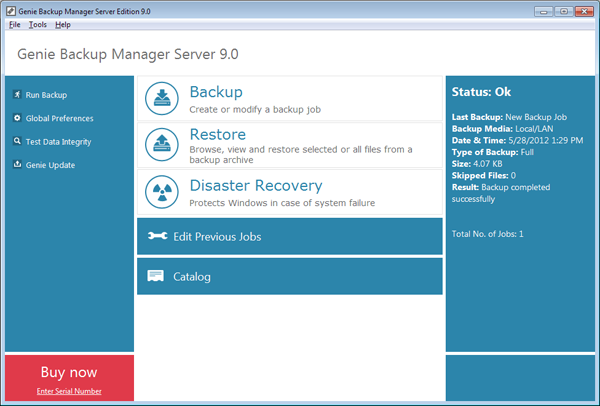The width and height of the screenshot is (600, 406).
Task: Open the Tools menu
Action: coord(37,24)
